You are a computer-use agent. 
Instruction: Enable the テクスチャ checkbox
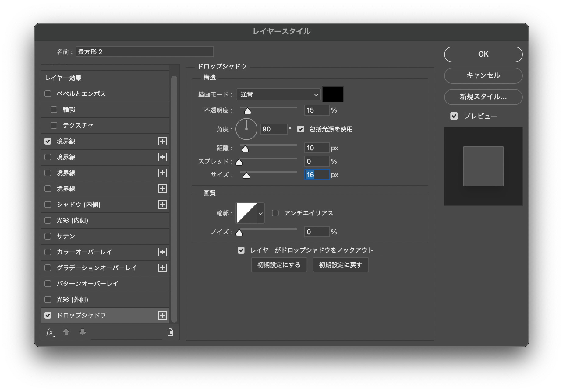click(x=54, y=125)
